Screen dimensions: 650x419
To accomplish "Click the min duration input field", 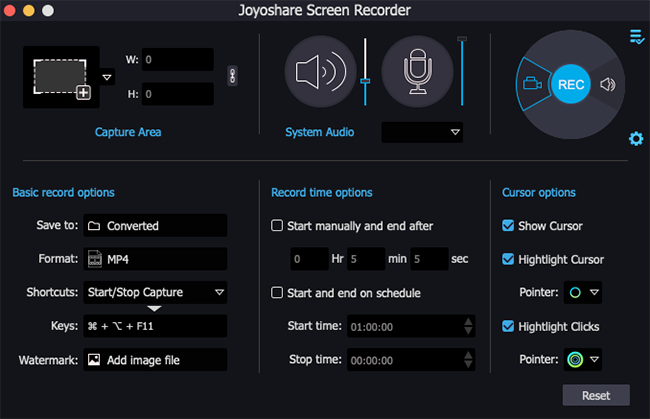I will point(366,259).
